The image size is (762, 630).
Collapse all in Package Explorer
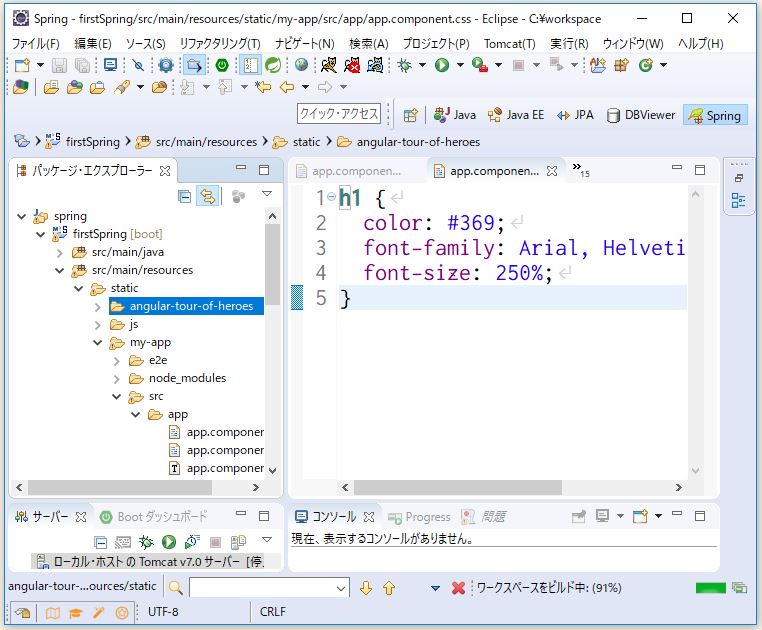(185, 196)
